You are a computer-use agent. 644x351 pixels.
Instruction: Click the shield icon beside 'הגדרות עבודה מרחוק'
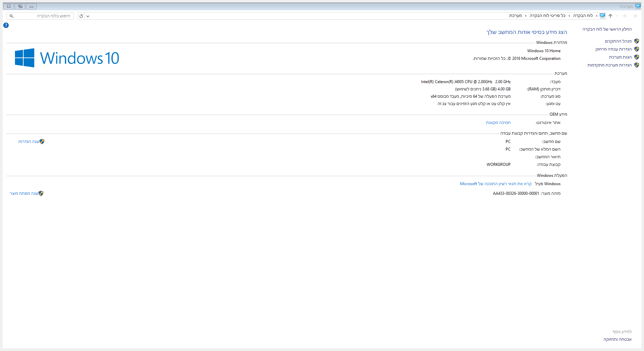pos(637,49)
